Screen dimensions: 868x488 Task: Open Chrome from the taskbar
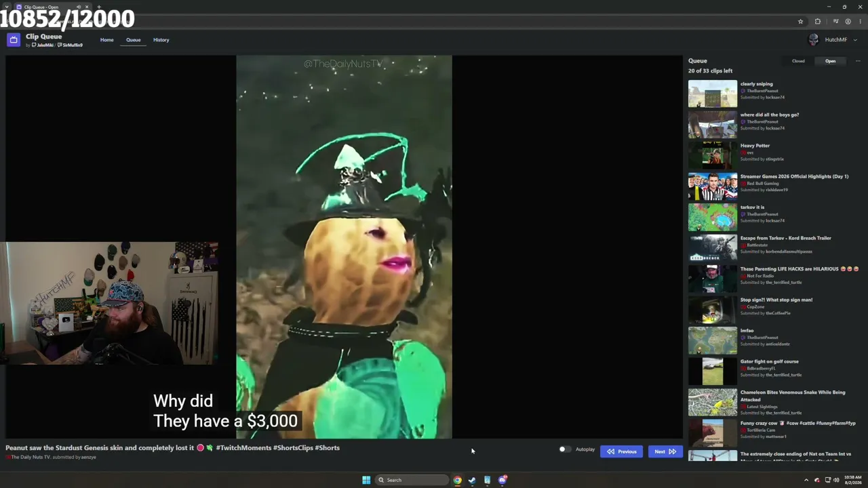pos(458,480)
